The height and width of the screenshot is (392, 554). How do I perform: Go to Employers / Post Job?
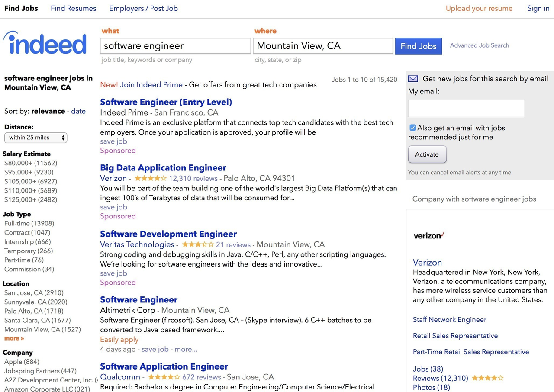pyautogui.click(x=143, y=8)
